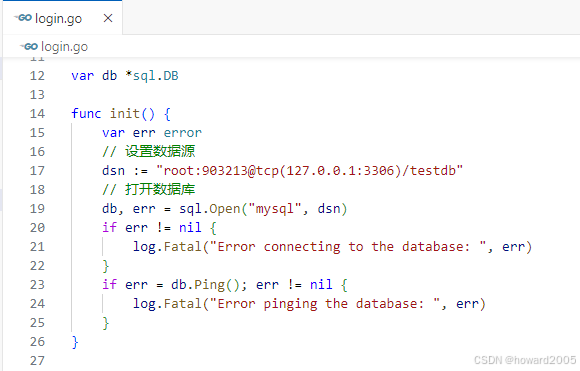Click the "nil" keyword on line 23
The width and height of the screenshot is (580, 371).
pyautogui.click(x=321, y=285)
